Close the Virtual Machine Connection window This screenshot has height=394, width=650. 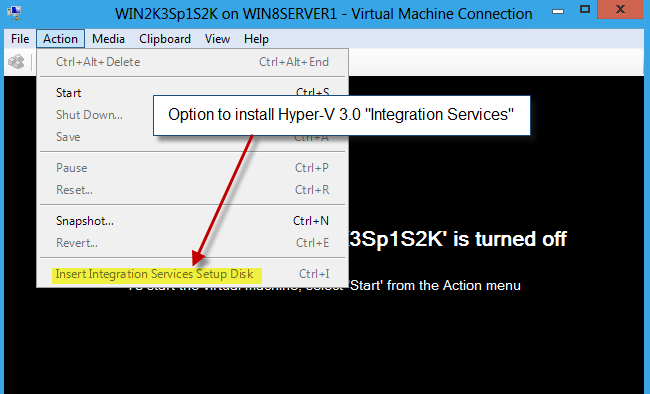620,10
